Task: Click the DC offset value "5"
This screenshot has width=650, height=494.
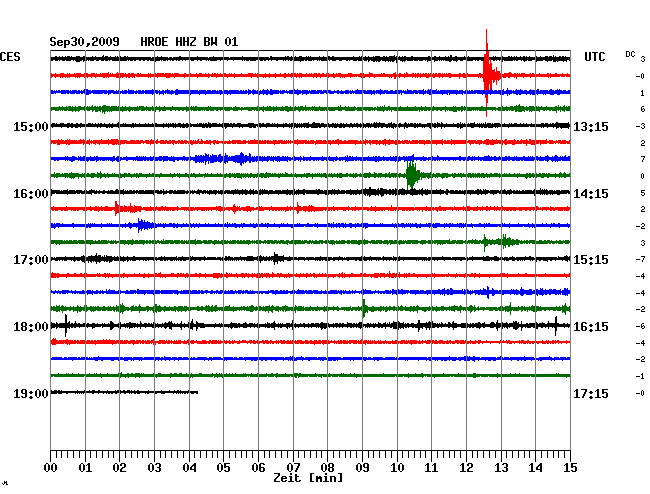Action: pos(643,193)
